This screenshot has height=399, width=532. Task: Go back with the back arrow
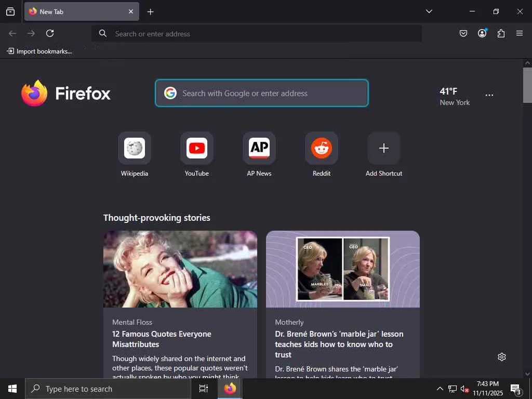[x=12, y=33]
